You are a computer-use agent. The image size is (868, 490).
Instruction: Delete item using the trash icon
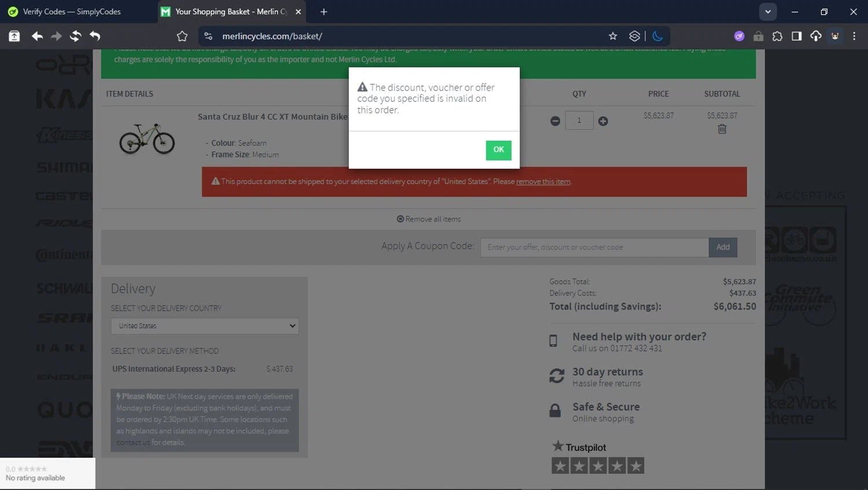722,129
